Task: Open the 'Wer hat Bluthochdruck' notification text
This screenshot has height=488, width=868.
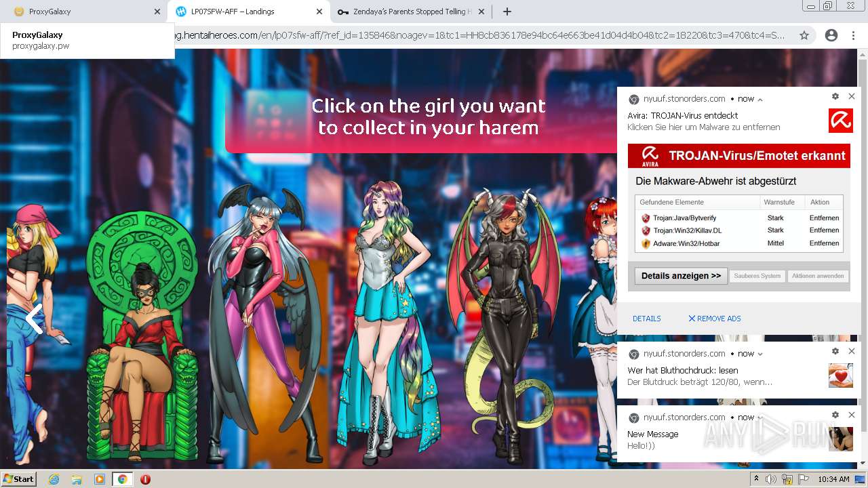Action: (683, 371)
